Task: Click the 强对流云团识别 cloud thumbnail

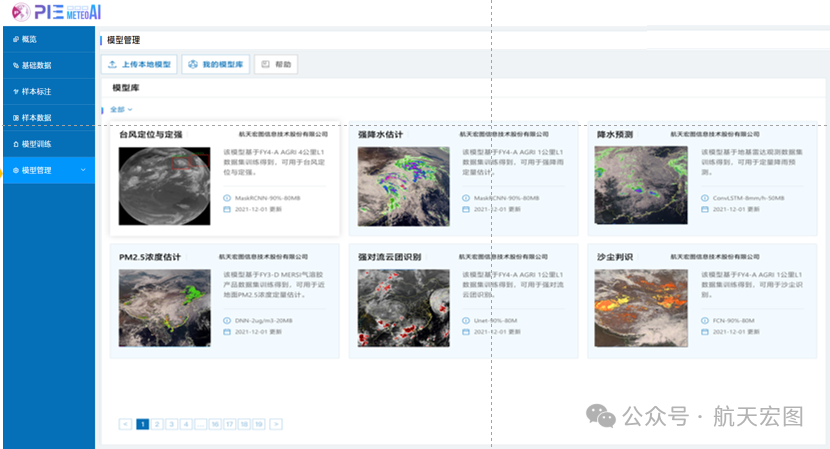Action: [404, 308]
